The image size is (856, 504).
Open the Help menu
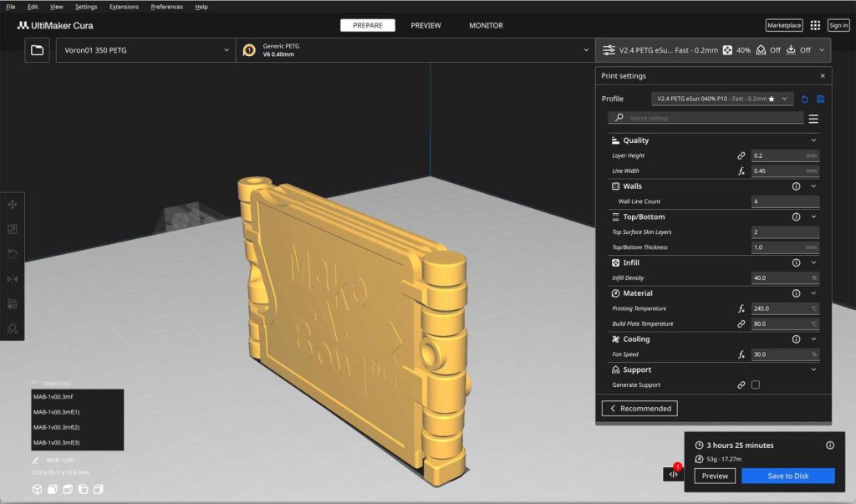201,7
